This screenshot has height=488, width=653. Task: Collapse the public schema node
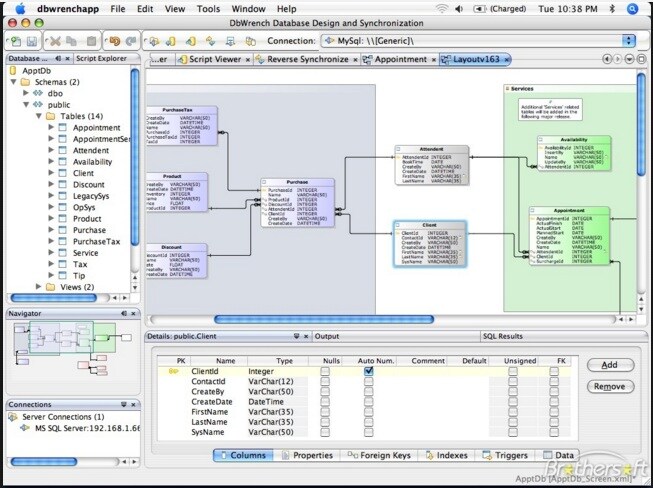coord(26,105)
